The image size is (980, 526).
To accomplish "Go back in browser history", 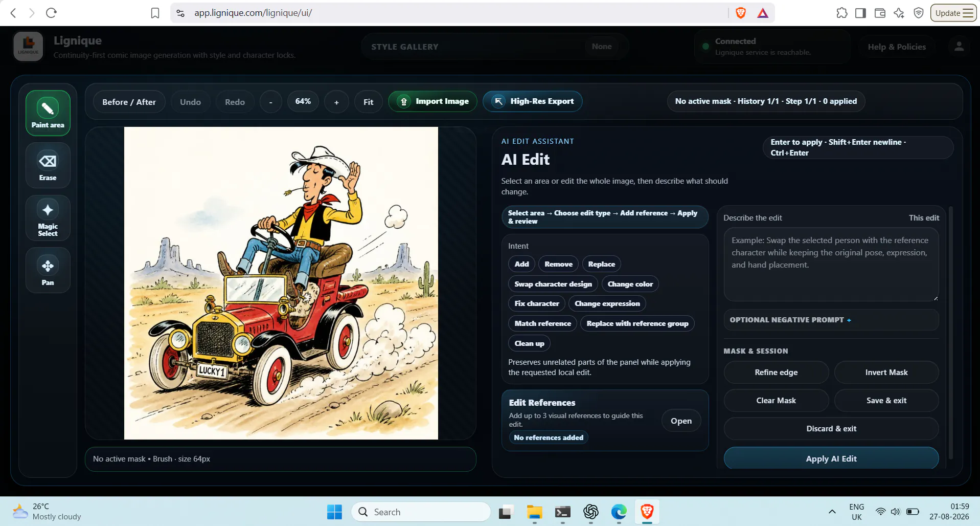I will click(x=13, y=13).
